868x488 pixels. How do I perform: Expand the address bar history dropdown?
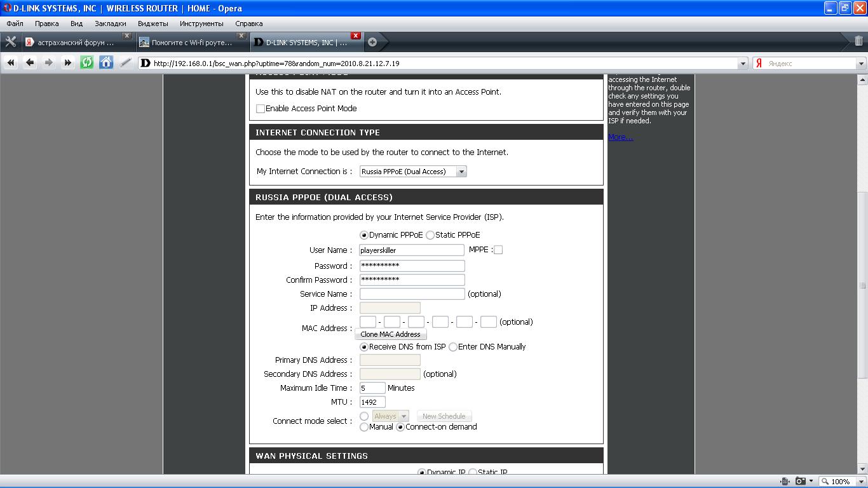point(743,64)
